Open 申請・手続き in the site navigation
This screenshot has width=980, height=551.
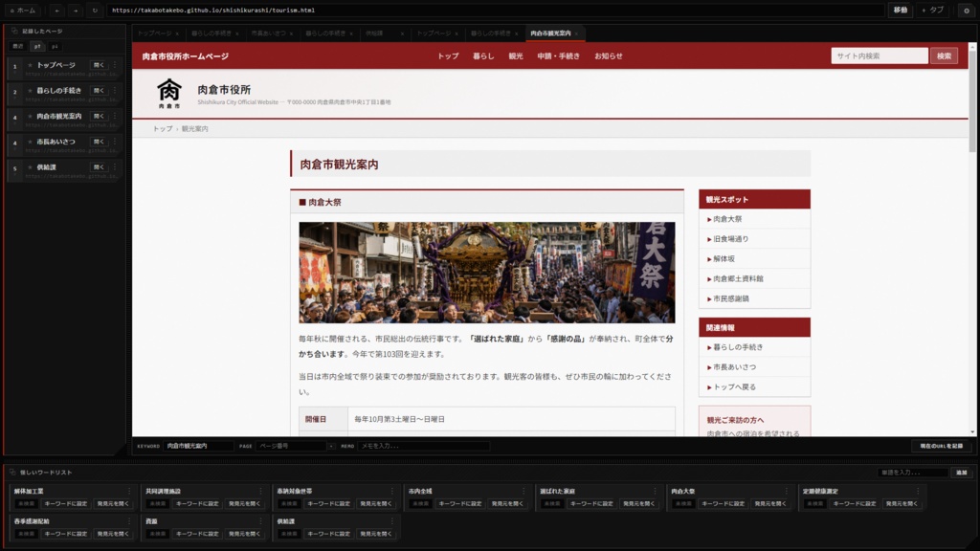558,56
